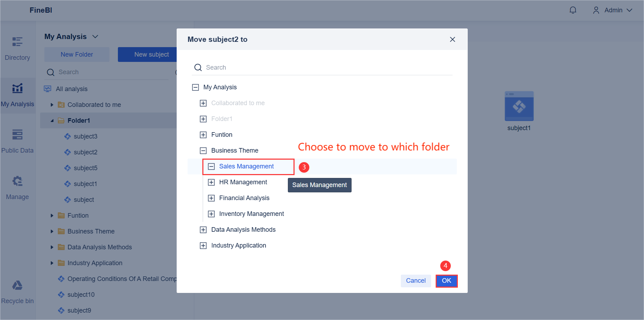Viewport: 644px width, 320px height.
Task: Open the Directory sidebar icon
Action: (17, 42)
